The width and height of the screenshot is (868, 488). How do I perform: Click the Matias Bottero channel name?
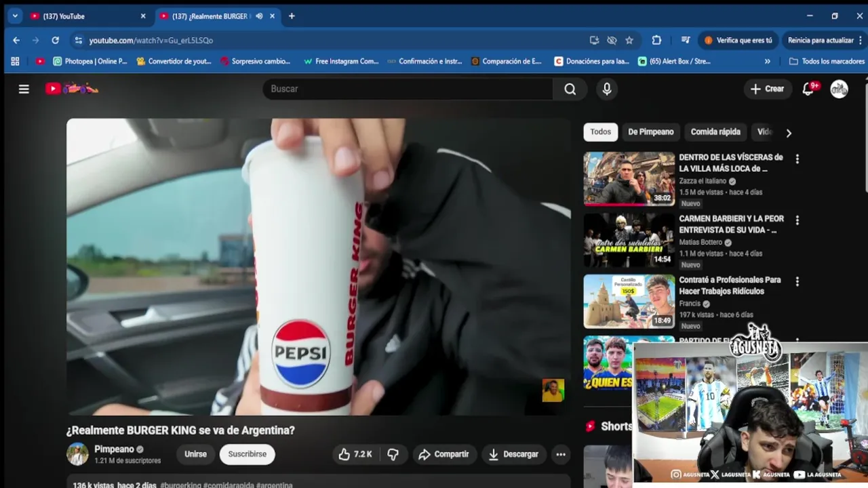[701, 243]
